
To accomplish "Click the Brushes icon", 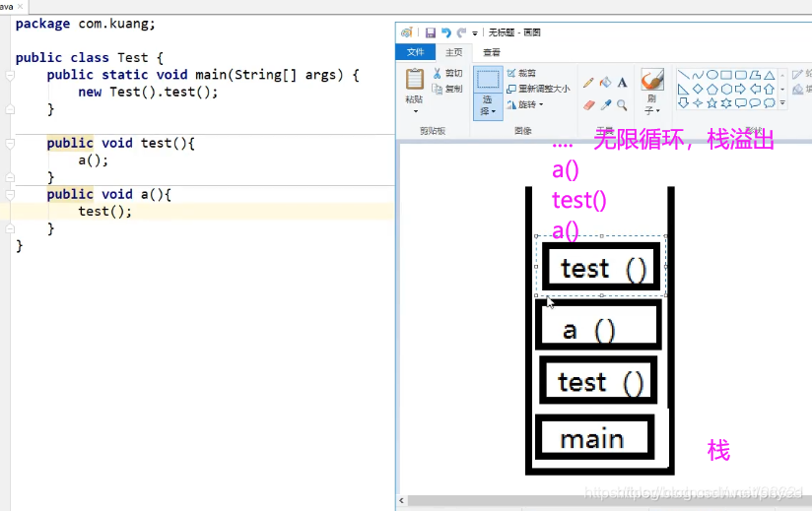I will 652,79.
